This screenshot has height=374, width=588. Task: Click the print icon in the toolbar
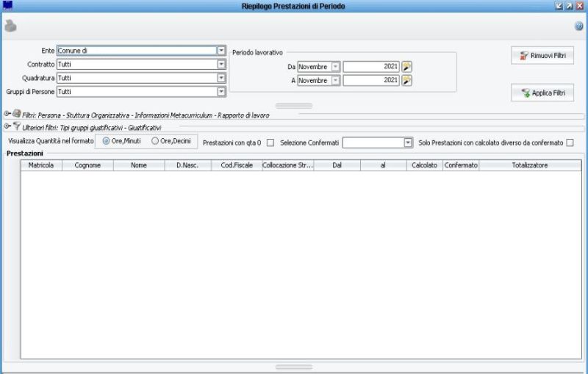10,25
